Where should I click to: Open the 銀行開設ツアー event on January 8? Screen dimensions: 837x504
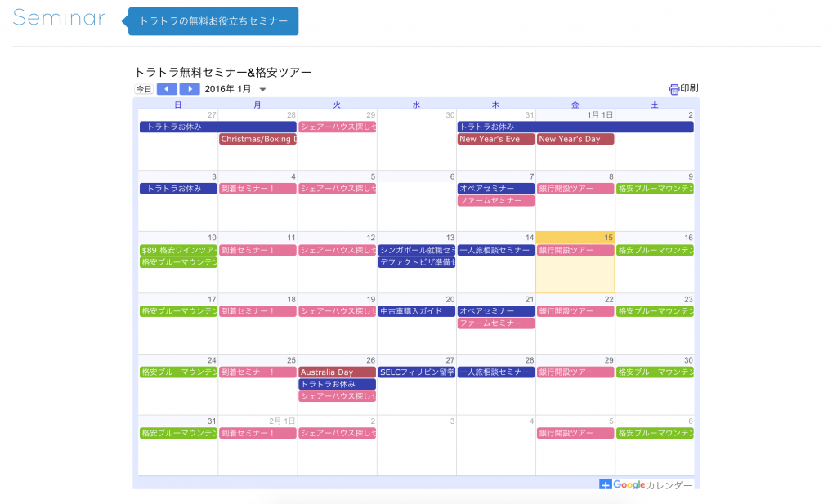pyautogui.click(x=575, y=189)
